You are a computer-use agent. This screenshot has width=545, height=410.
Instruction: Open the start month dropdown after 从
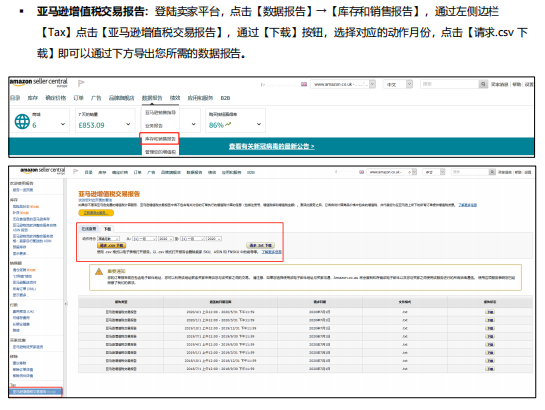click(144, 239)
